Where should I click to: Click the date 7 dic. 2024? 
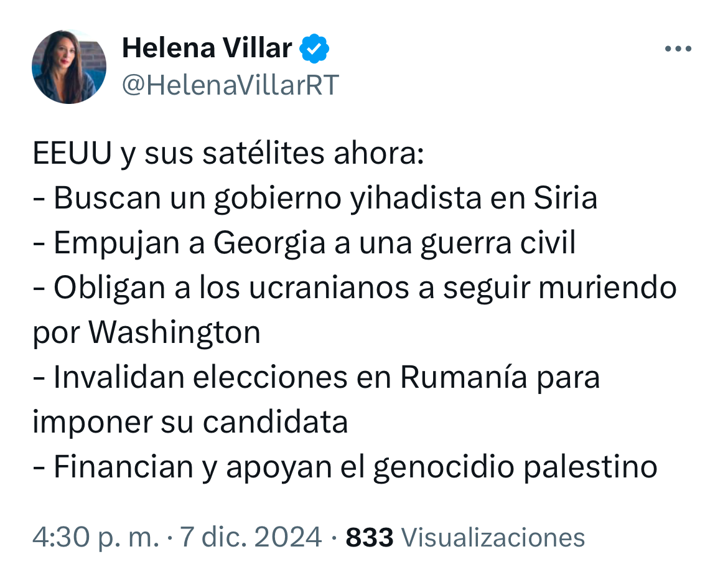click(x=251, y=537)
